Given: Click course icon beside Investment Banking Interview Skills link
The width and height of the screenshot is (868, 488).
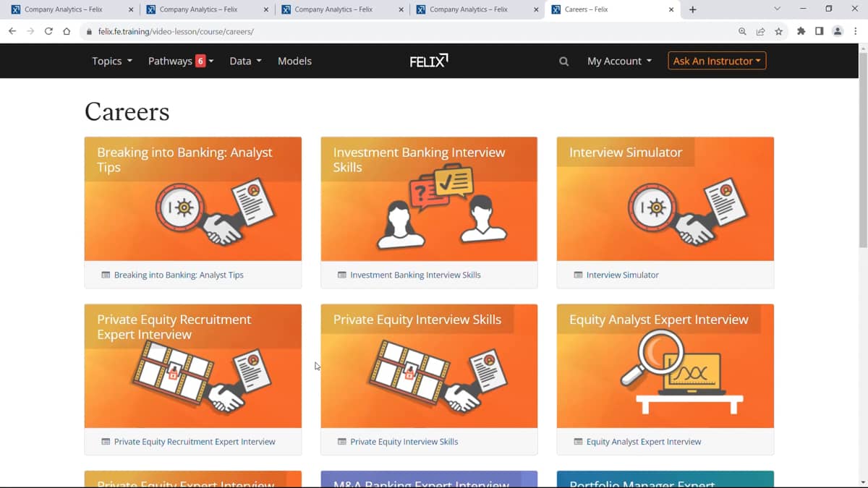Looking at the screenshot, I should pos(342,275).
